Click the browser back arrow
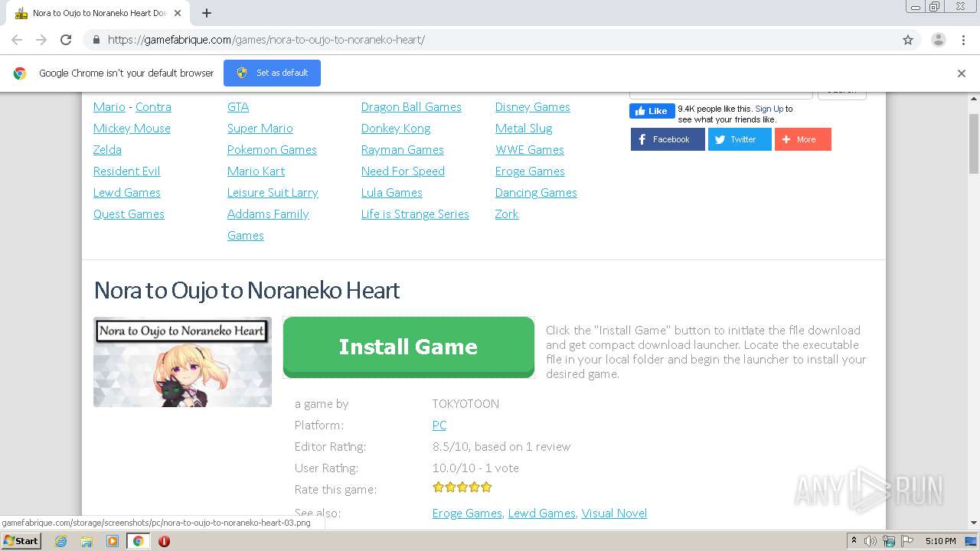Viewport: 980px width, 551px height. pyautogui.click(x=17, y=40)
